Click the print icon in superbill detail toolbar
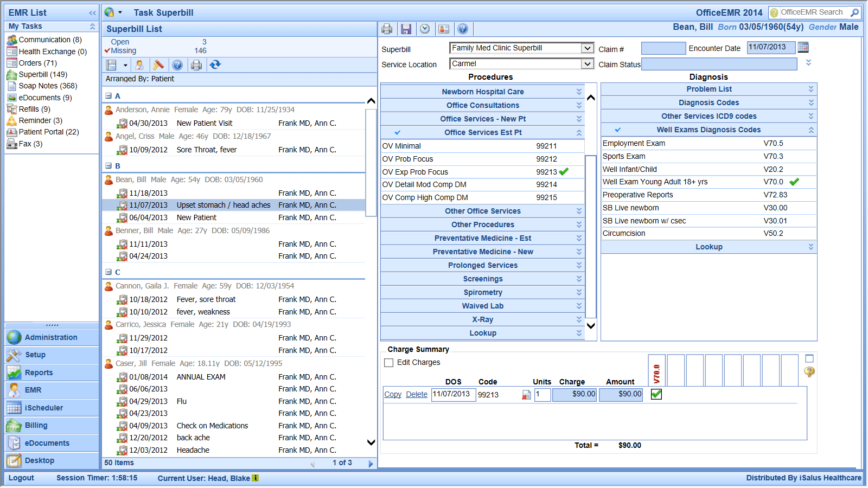 (387, 29)
